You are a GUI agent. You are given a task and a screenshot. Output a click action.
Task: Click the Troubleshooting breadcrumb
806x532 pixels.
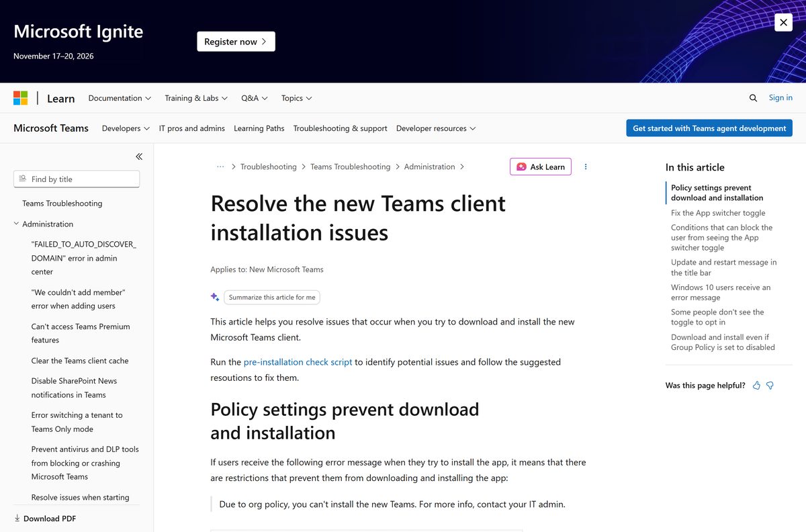tap(269, 167)
